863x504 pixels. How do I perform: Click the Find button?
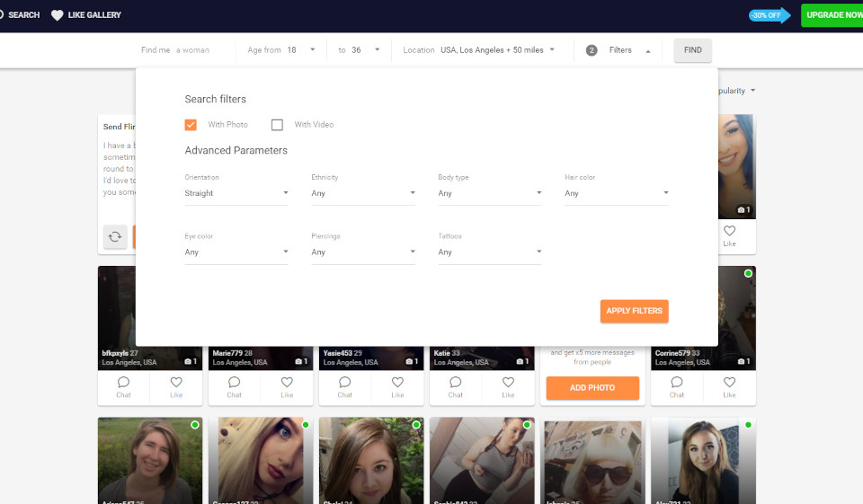[692, 50]
